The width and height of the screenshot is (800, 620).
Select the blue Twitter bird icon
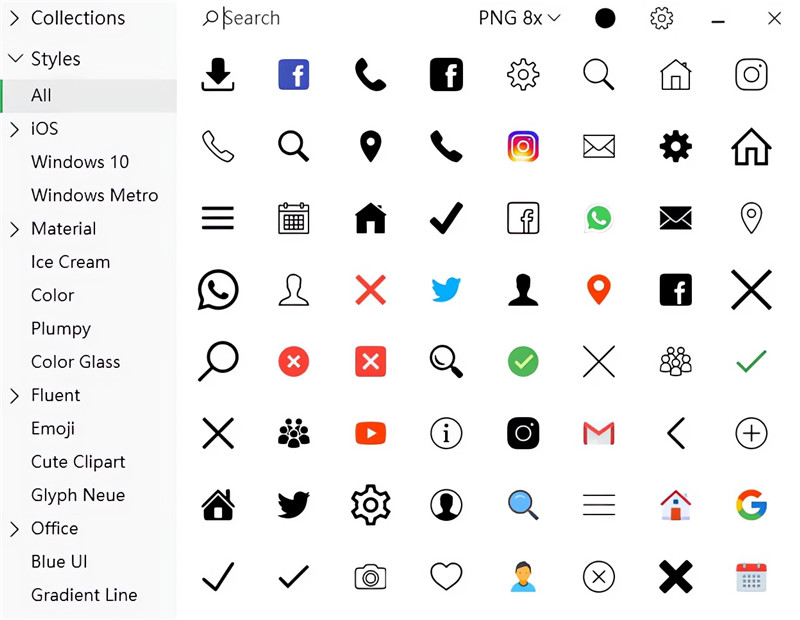[x=446, y=289]
